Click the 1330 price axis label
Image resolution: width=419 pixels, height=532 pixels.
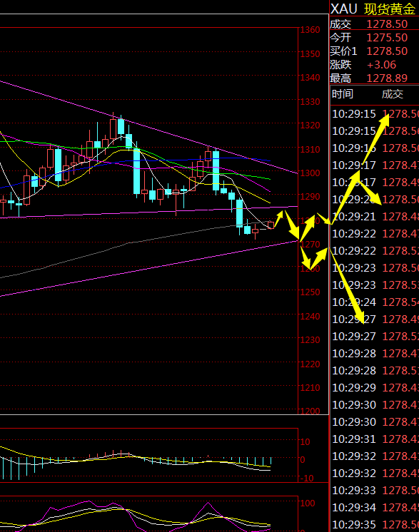tap(310, 102)
